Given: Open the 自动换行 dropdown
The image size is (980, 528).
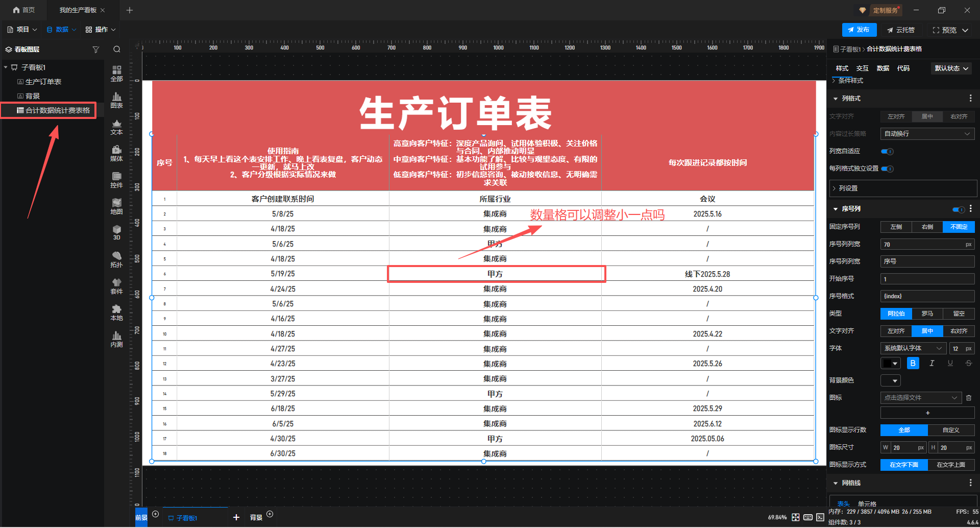Looking at the screenshot, I should [927, 134].
